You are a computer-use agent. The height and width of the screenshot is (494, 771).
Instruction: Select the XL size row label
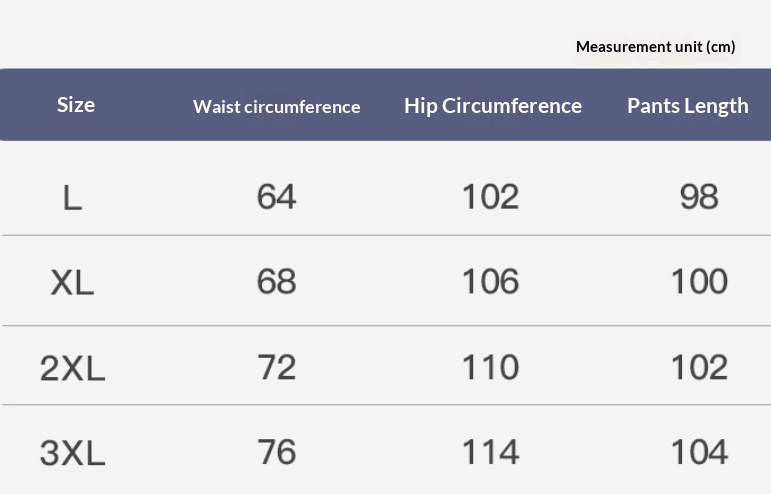[x=72, y=283]
